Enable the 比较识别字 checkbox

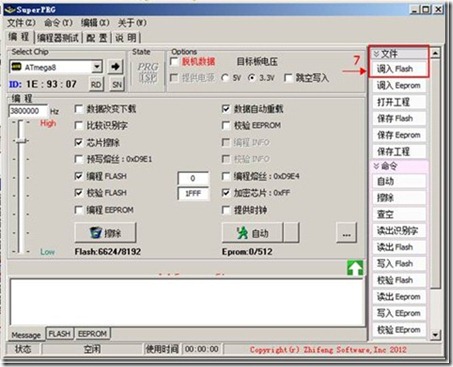tap(79, 126)
